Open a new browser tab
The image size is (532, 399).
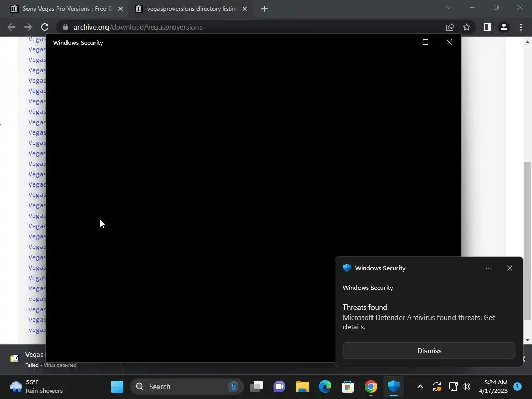[264, 9]
